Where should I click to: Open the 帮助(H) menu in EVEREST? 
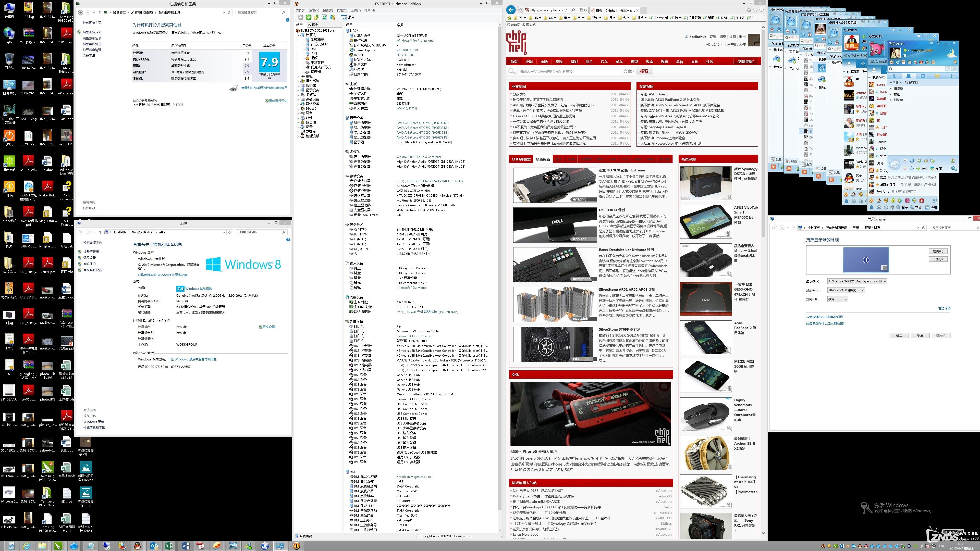coord(369,10)
